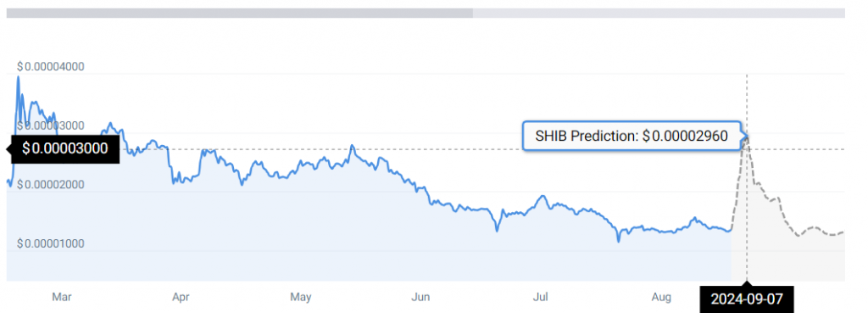Click the early March price spike peak
868x313 pixels.
click(18, 77)
